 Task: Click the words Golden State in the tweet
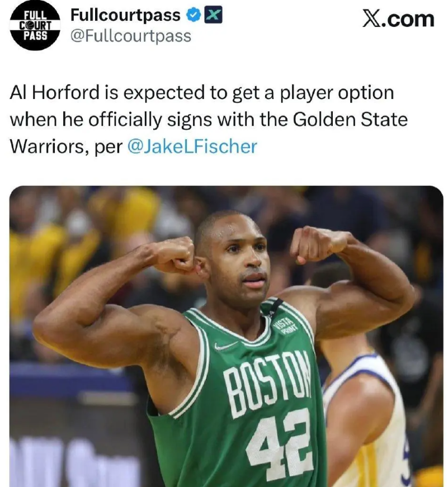350,119
